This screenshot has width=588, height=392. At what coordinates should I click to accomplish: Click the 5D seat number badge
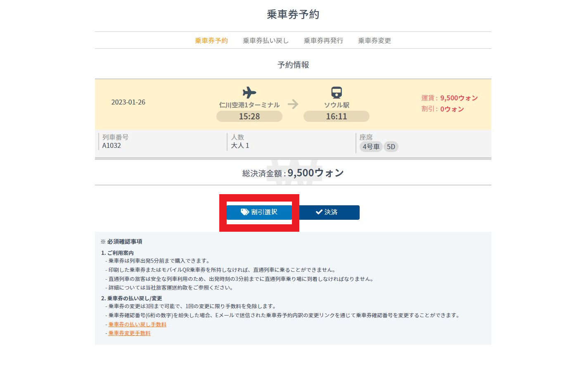391,147
